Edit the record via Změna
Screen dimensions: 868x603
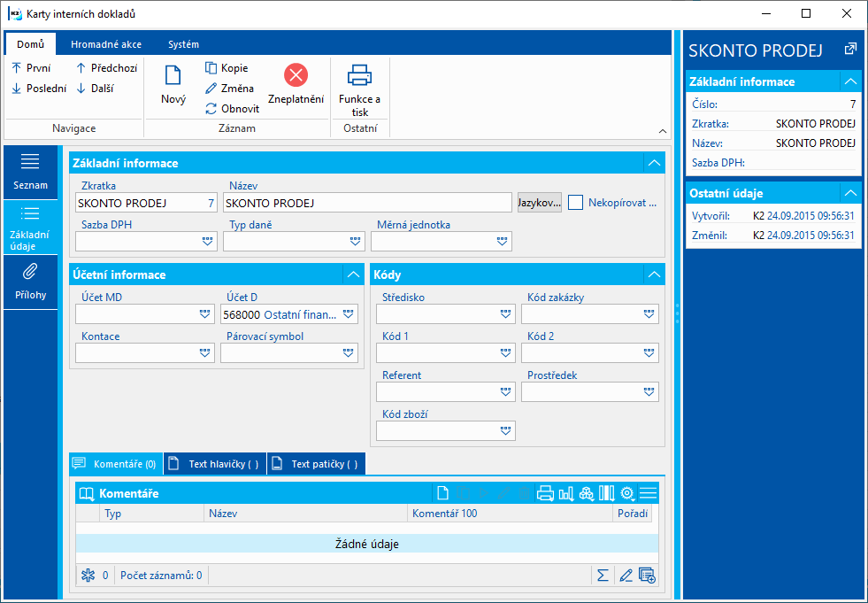click(x=229, y=89)
